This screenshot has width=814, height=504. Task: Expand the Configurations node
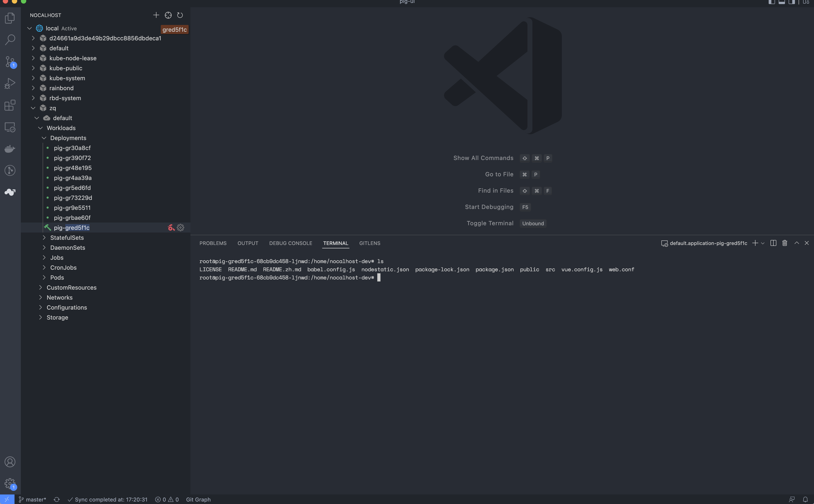tap(40, 307)
